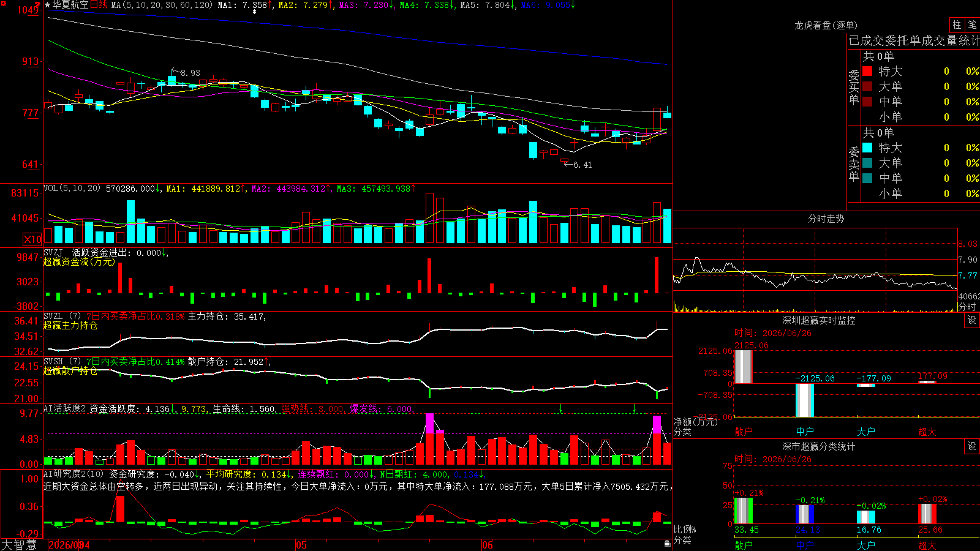Click the 委买单 vertical label
Image resolution: width=980 pixels, height=551 pixels.
pos(854,87)
